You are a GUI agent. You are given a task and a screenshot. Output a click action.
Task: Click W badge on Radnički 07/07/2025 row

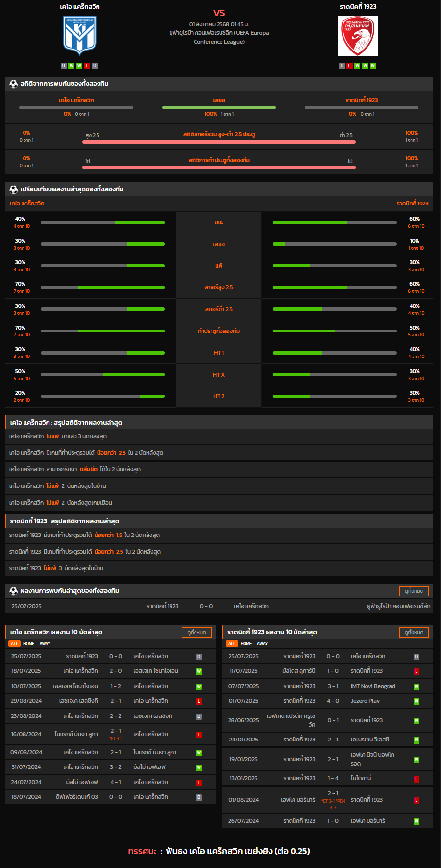(416, 687)
